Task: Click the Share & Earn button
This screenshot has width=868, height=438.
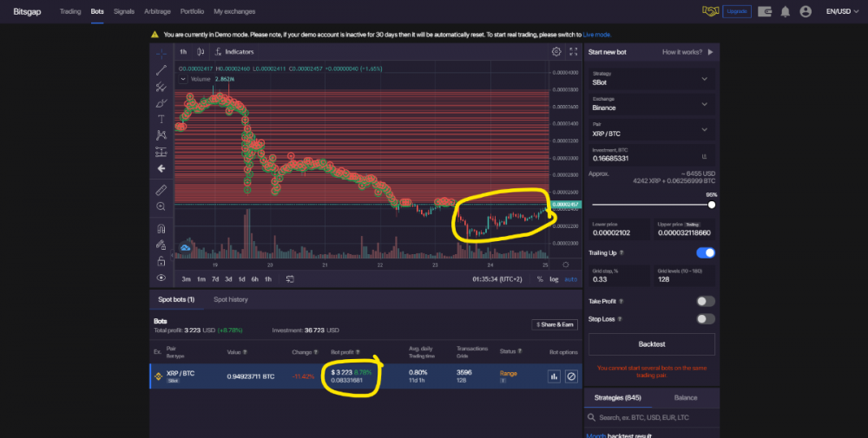Action: click(555, 324)
